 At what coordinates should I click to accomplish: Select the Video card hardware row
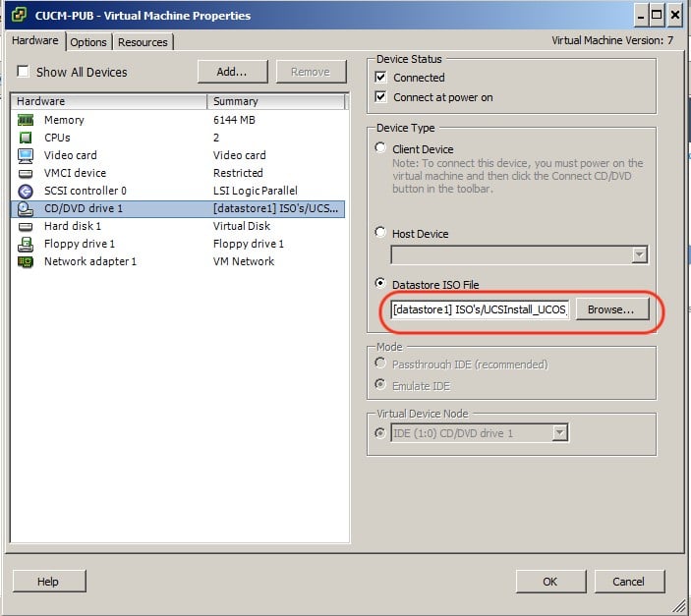coord(178,155)
